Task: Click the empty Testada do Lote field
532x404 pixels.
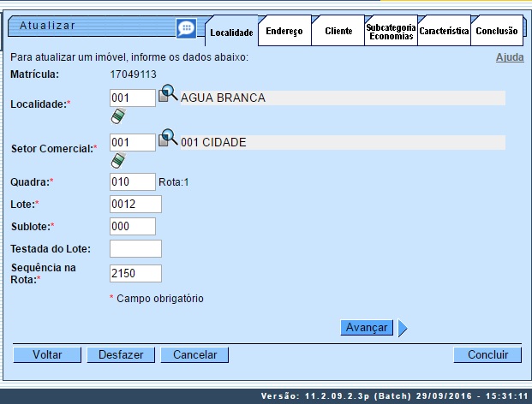Action: 135,248
